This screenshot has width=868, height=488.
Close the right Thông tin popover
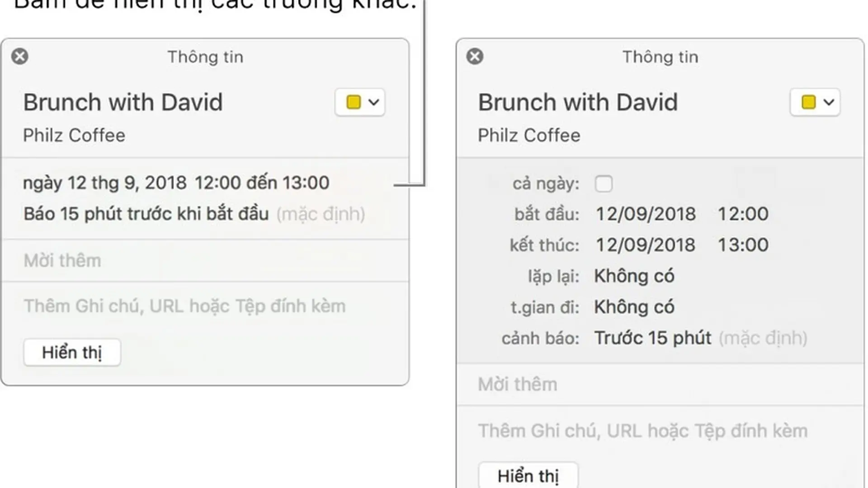475,56
